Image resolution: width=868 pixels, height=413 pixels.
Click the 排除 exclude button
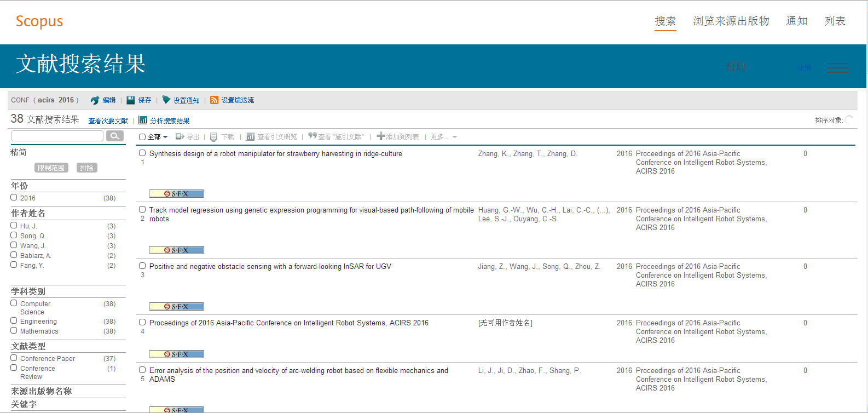pos(87,168)
